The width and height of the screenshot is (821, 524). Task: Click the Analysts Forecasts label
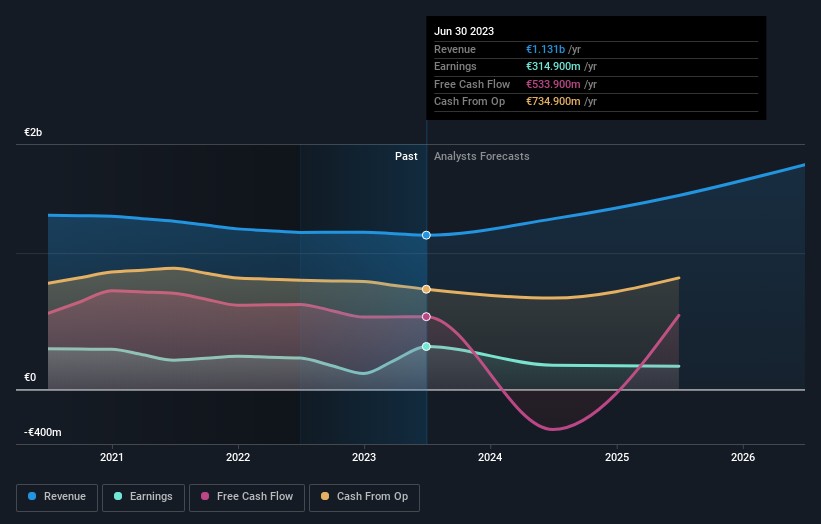[482, 157]
